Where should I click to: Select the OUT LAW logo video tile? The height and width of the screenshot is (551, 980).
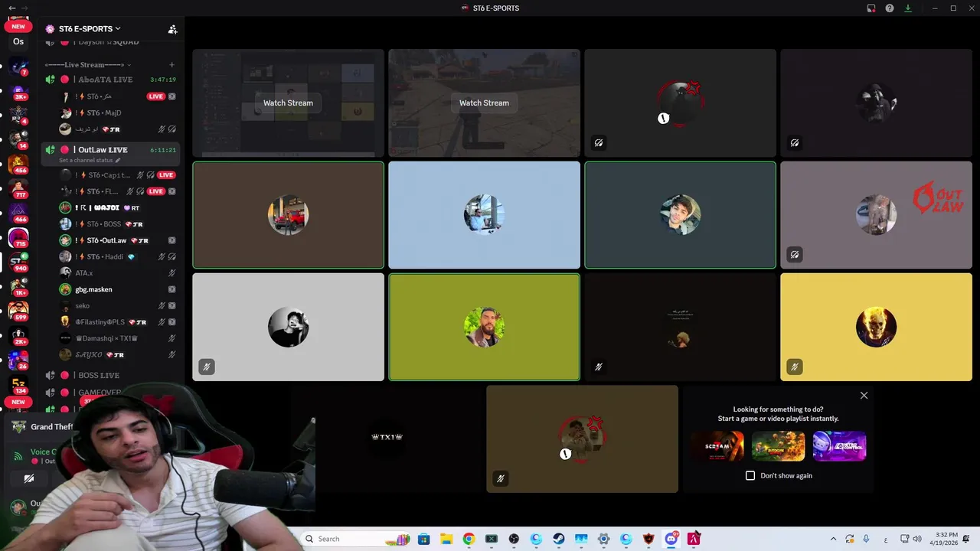[876, 215]
